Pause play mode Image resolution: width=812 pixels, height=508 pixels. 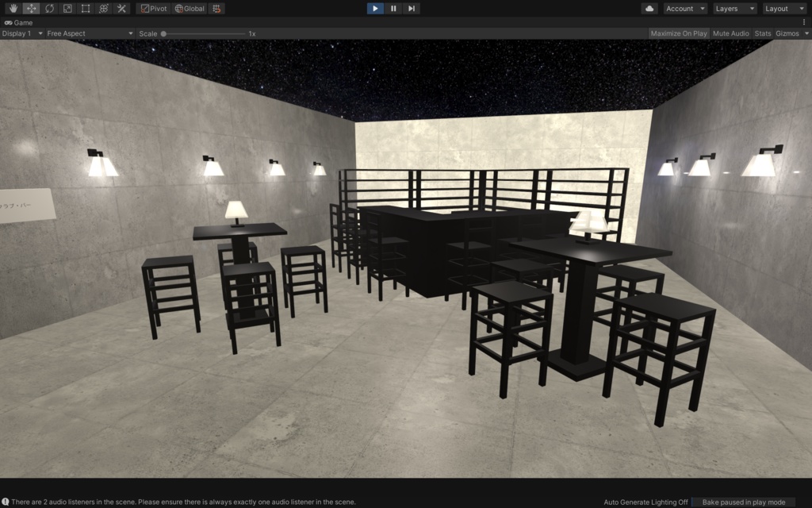[393, 8]
